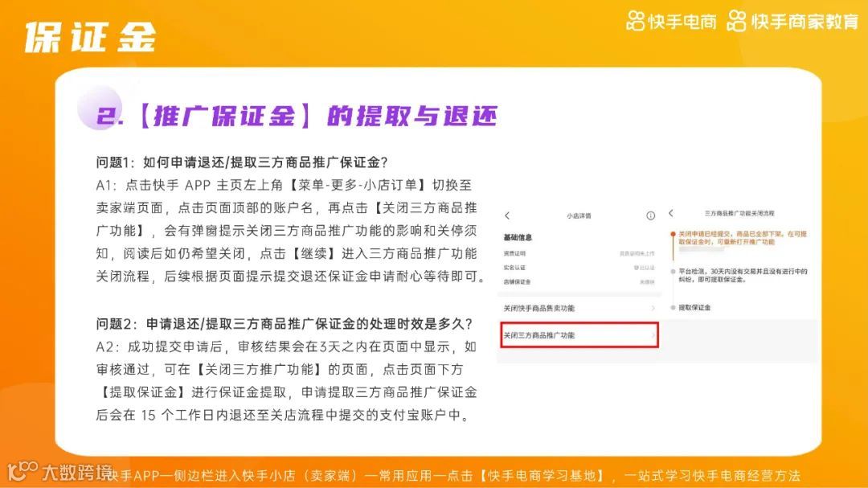
Task: Open 关闭三方商品推广功能 via its chevron
Action: pyautogui.click(x=654, y=336)
